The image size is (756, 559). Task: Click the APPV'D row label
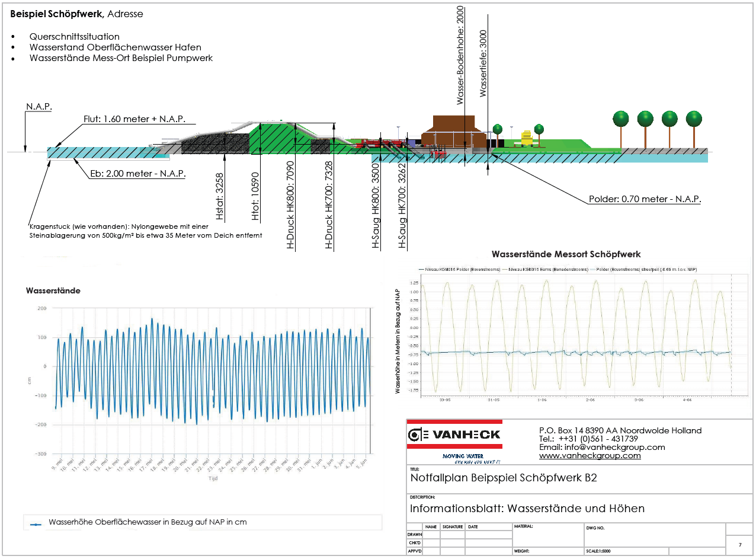415,551
